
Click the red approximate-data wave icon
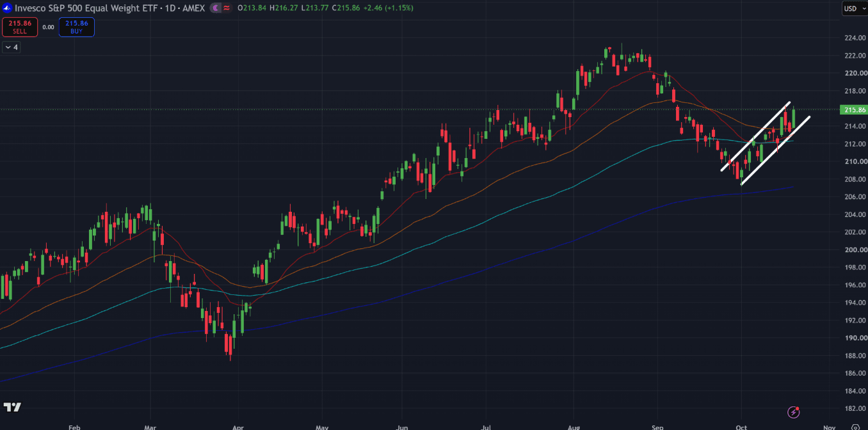(x=227, y=8)
